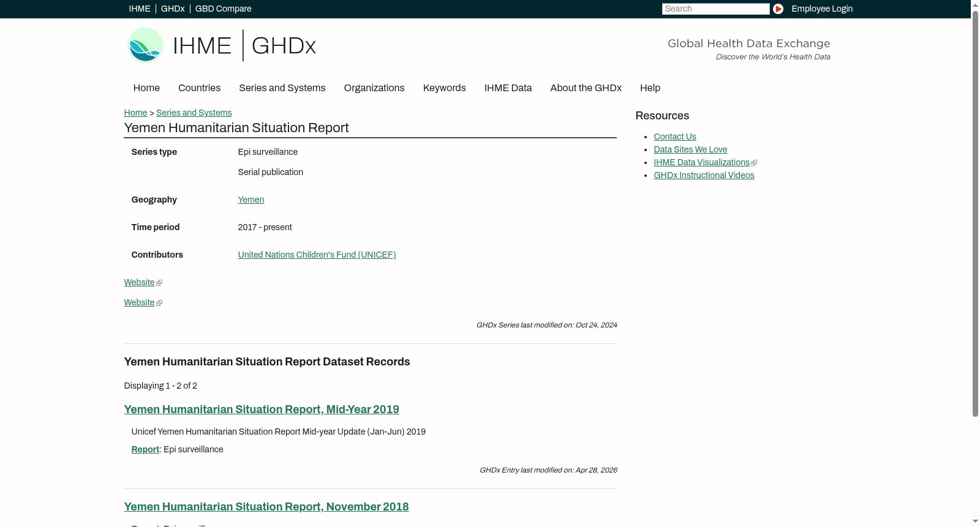This screenshot has height=527, width=980.
Task: Click the IHME globe logo icon
Action: pyautogui.click(x=145, y=45)
